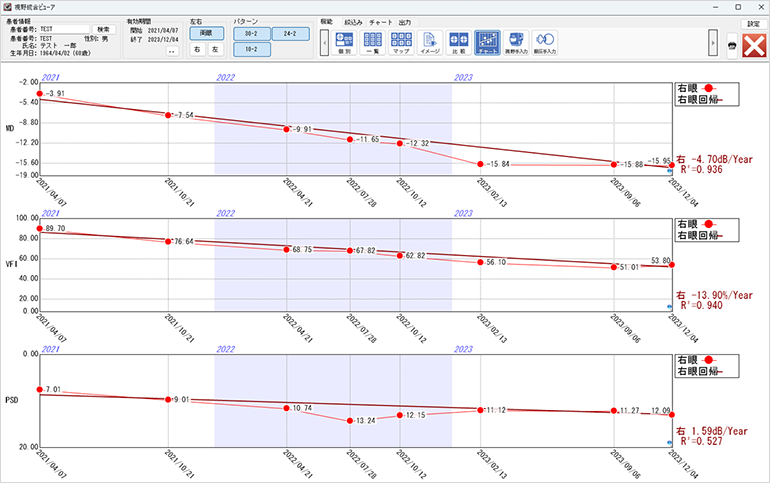Select the マップ map view icon
Viewport: 770px width, 483px height.
point(401,42)
